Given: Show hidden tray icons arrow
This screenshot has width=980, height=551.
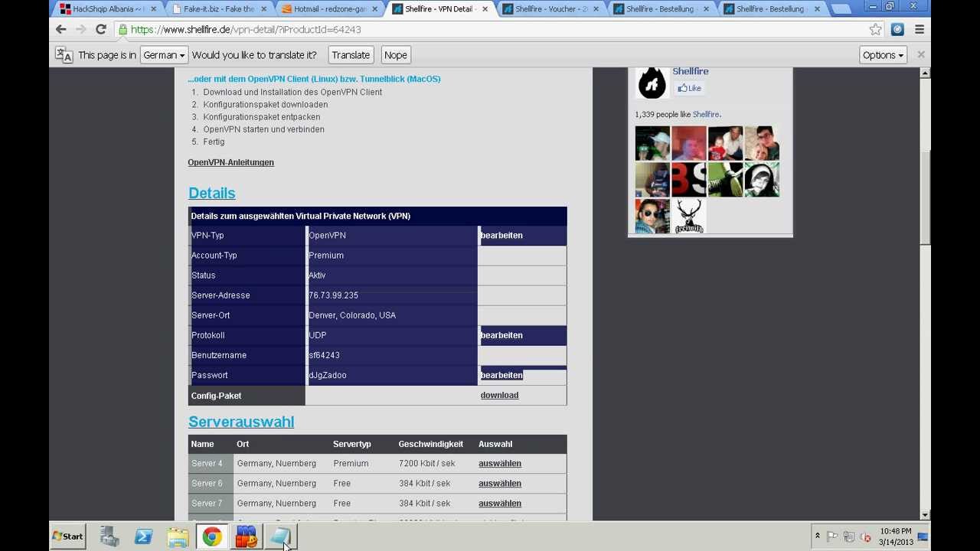Looking at the screenshot, I should click(x=817, y=536).
